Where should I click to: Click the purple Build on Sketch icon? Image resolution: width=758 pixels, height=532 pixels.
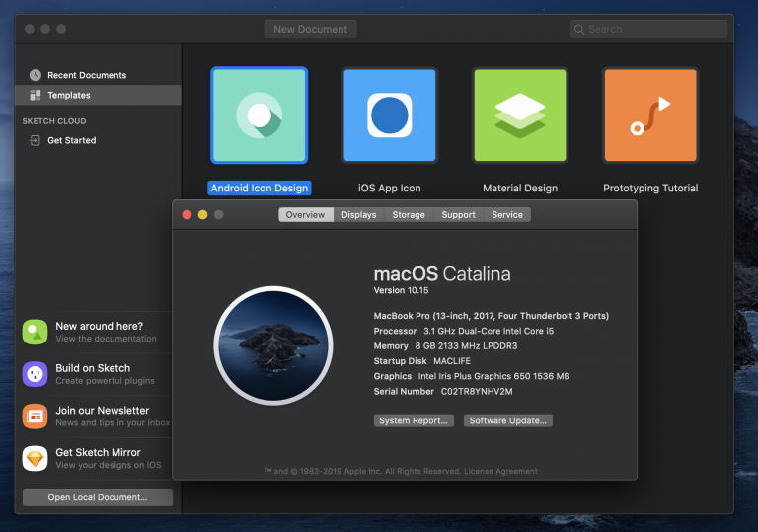(x=35, y=374)
